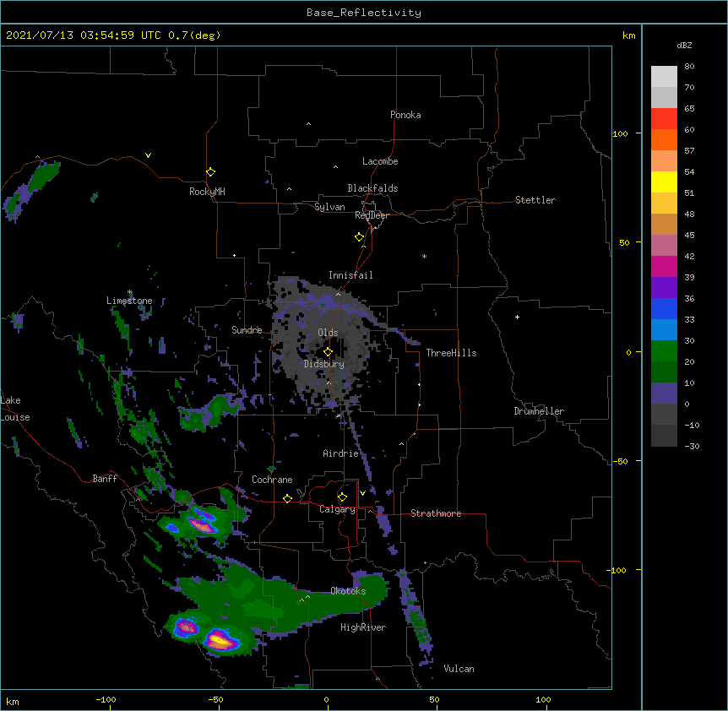Viewport: 728px width, 711px height.
Task: Click the Limestone label
Action: [x=129, y=301]
